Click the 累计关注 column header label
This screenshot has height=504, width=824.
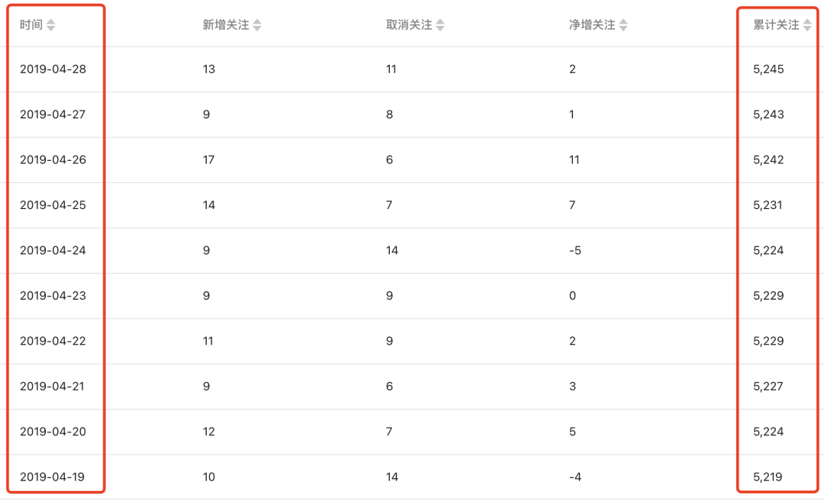click(776, 25)
